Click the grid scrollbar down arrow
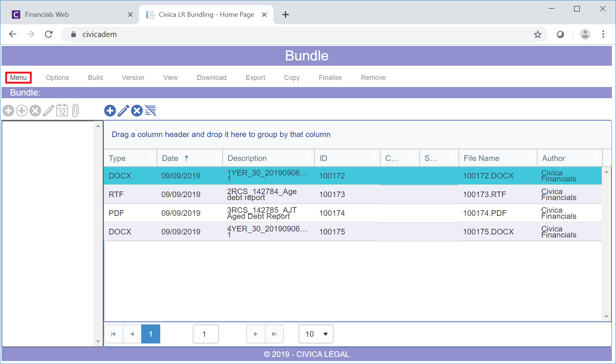The height and width of the screenshot is (364, 616). (606, 317)
